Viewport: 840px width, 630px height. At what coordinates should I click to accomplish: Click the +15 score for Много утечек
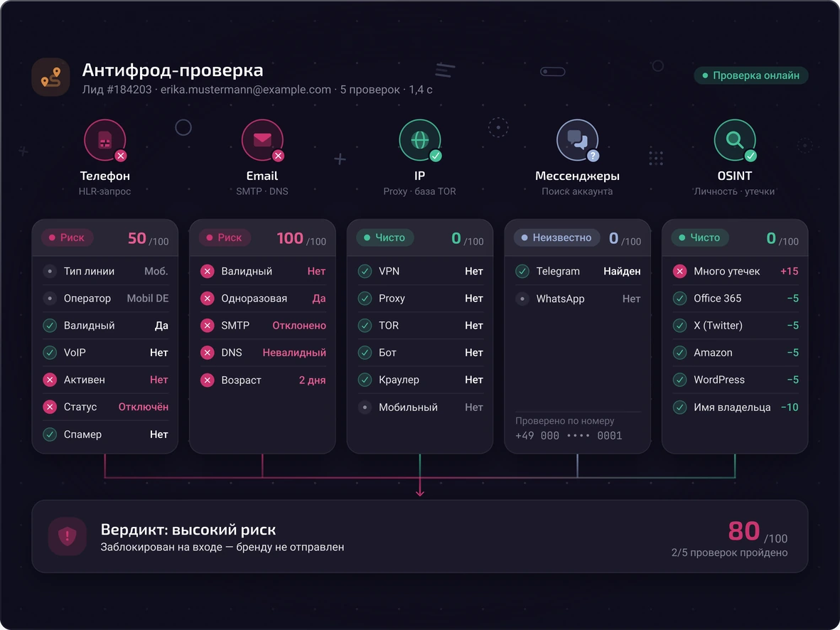(790, 272)
